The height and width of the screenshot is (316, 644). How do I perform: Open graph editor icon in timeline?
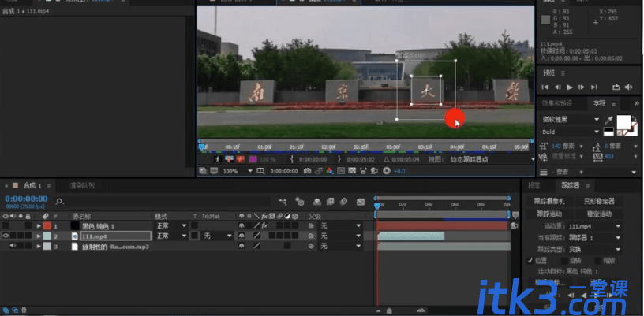[361, 202]
